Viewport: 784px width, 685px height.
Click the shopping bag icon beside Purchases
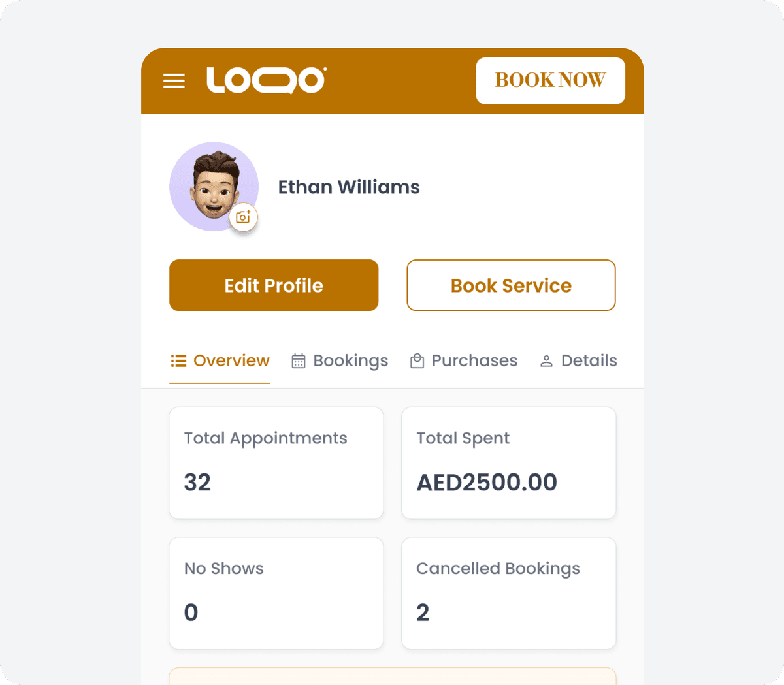417,361
